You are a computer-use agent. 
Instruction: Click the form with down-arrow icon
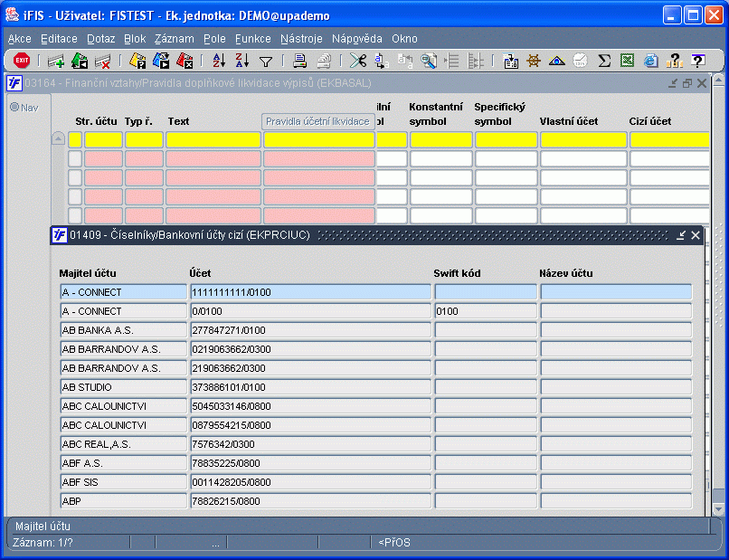pos(511,61)
